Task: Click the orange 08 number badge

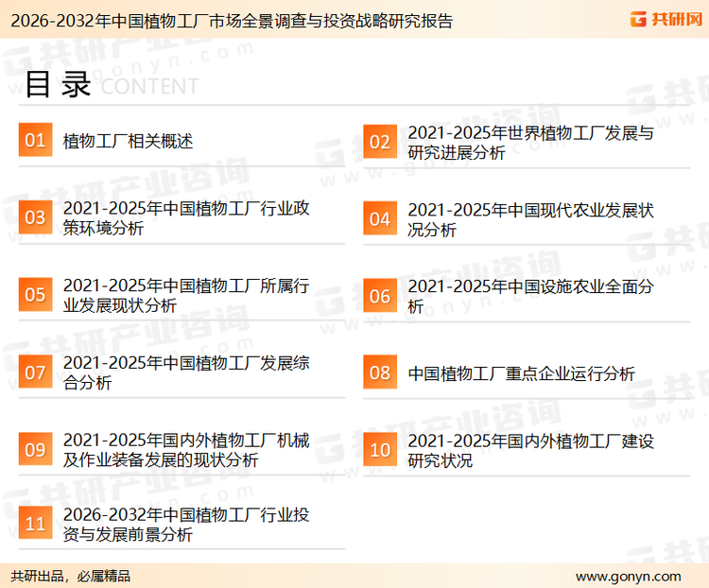Action: click(380, 372)
